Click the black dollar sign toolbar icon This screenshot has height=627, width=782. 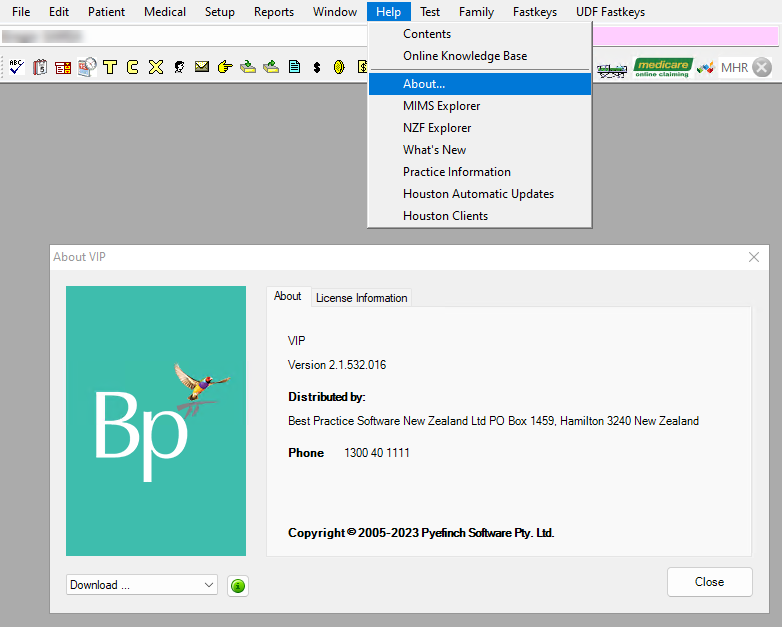coord(317,67)
